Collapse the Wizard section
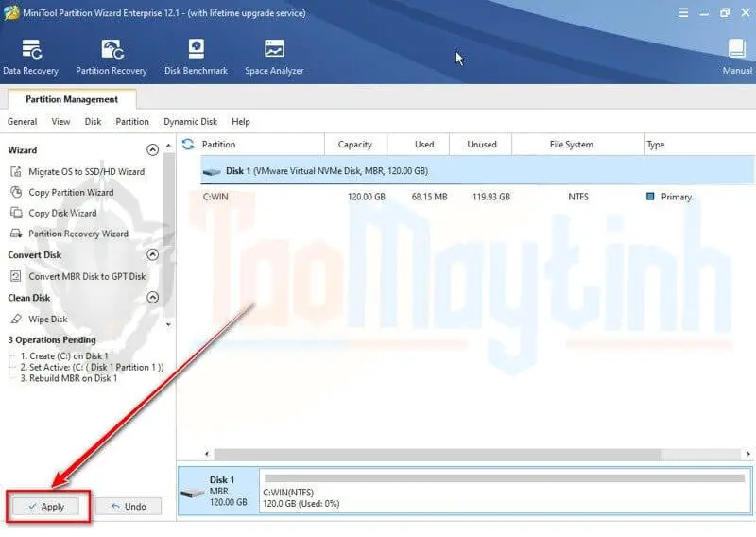 point(152,150)
